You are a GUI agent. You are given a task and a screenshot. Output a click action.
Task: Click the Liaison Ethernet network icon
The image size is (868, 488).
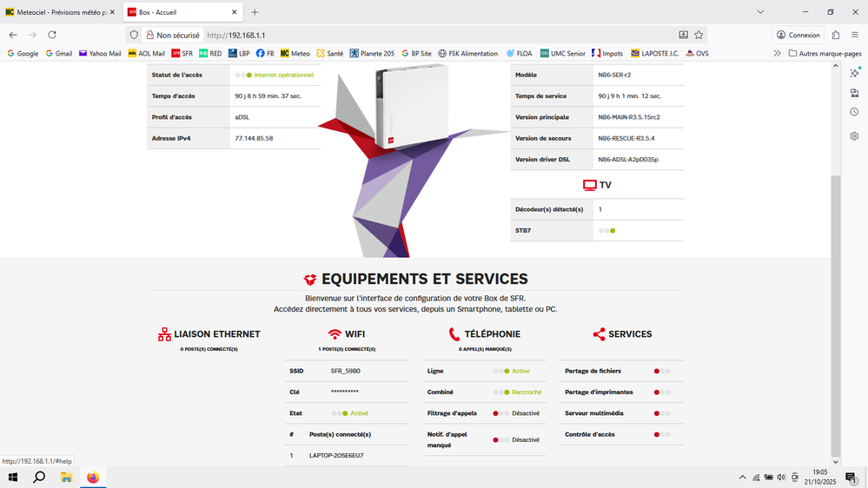[x=164, y=334]
